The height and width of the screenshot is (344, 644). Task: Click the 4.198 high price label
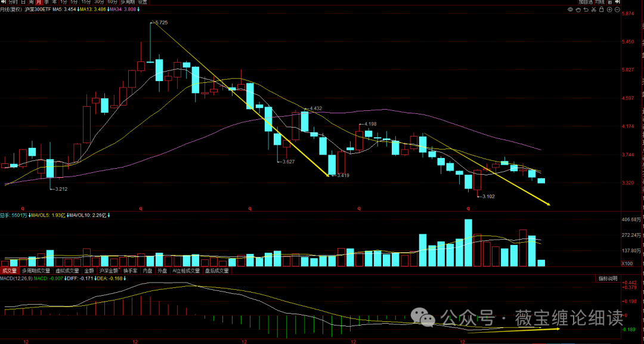coord(370,124)
